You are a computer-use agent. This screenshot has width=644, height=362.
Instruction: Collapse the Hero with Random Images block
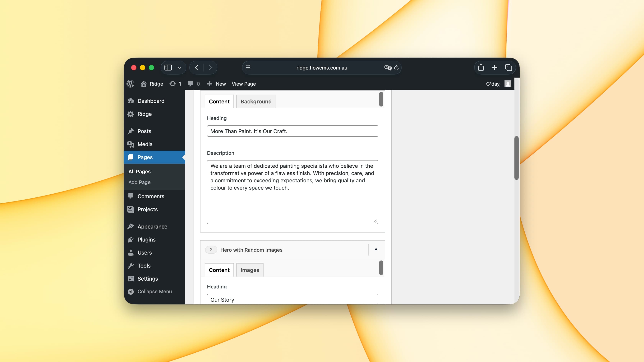tap(376, 249)
